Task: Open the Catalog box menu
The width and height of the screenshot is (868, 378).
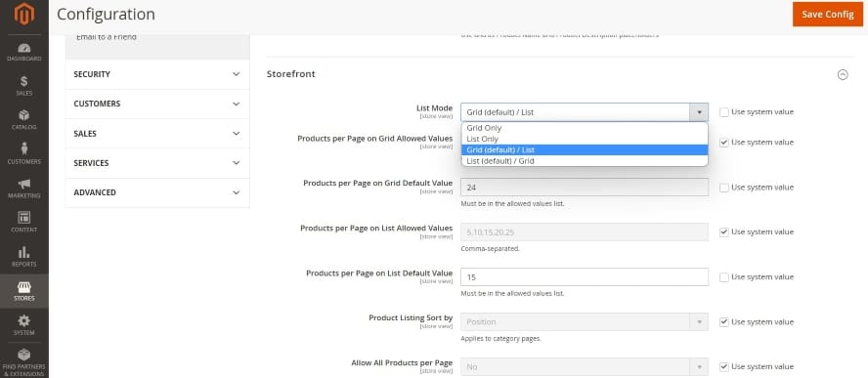Action: pyautogui.click(x=23, y=119)
